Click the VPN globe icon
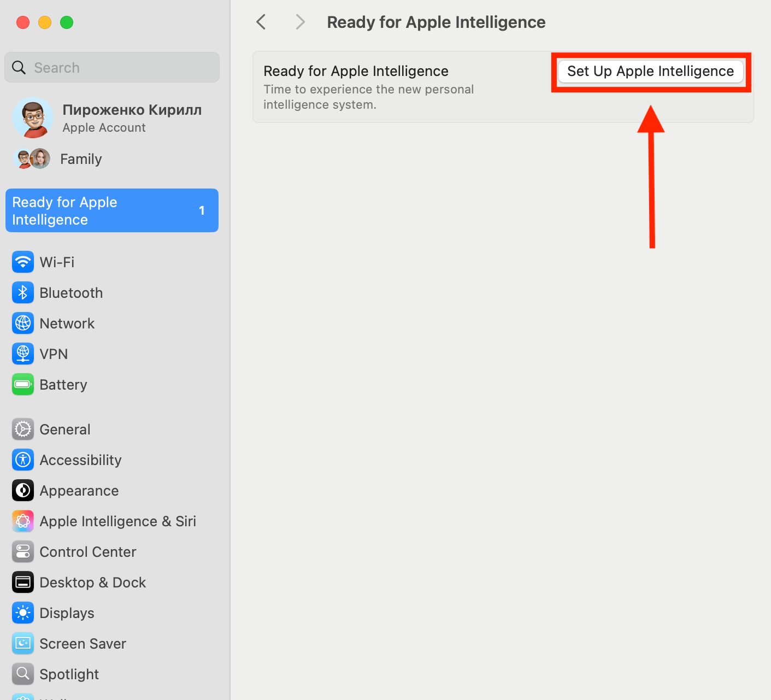 tap(22, 354)
